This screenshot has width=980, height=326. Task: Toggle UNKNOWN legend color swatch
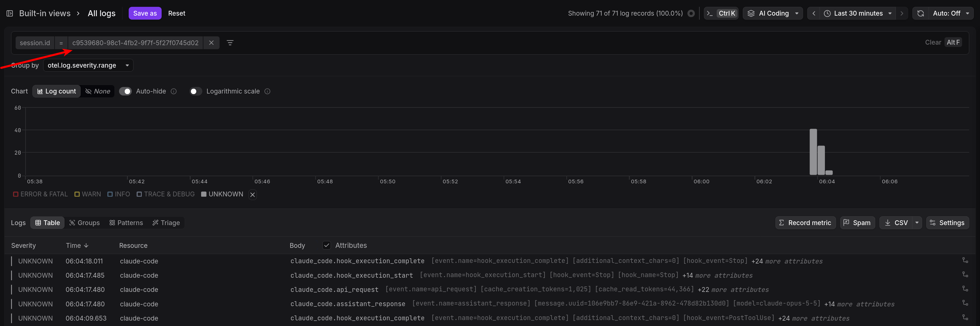pos(204,194)
